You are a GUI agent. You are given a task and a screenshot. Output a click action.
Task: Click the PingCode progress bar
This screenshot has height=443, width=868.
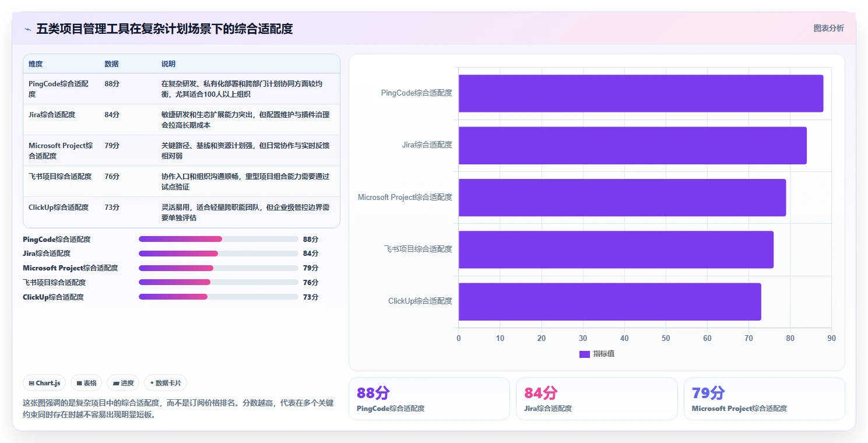pos(219,239)
